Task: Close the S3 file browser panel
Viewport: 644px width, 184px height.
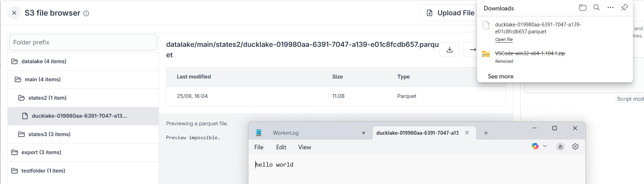Action: point(14,13)
